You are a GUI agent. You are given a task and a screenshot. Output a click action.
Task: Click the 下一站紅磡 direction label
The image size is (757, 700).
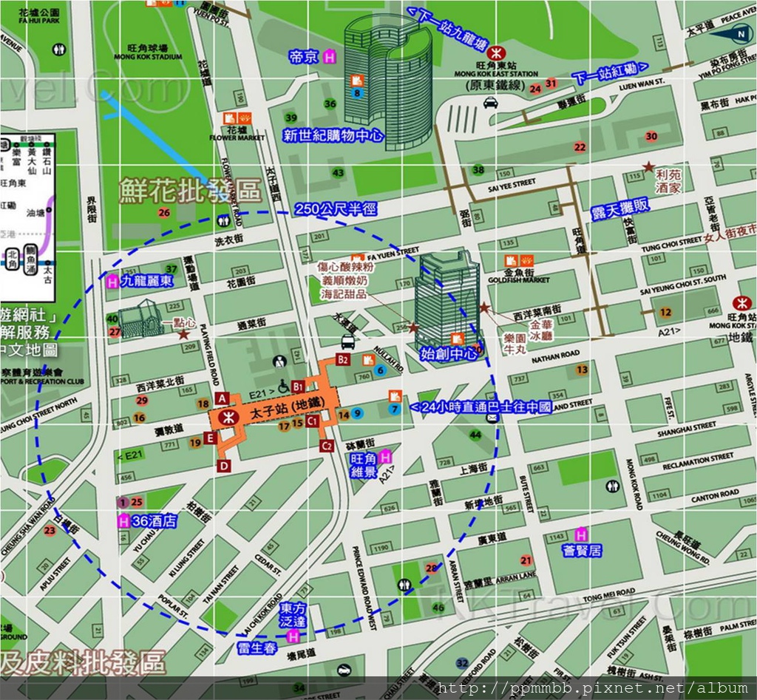[x=610, y=73]
